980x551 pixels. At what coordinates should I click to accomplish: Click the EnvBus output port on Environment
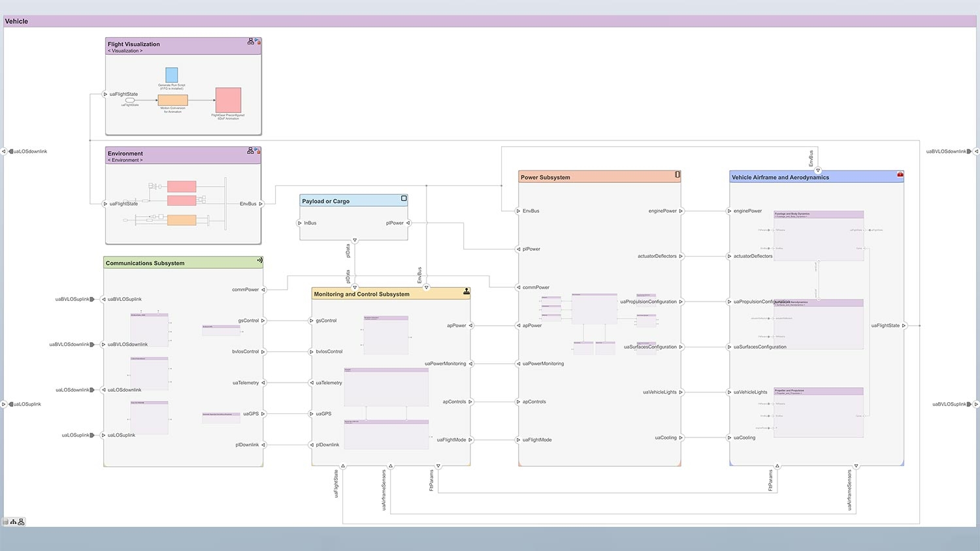click(x=261, y=204)
